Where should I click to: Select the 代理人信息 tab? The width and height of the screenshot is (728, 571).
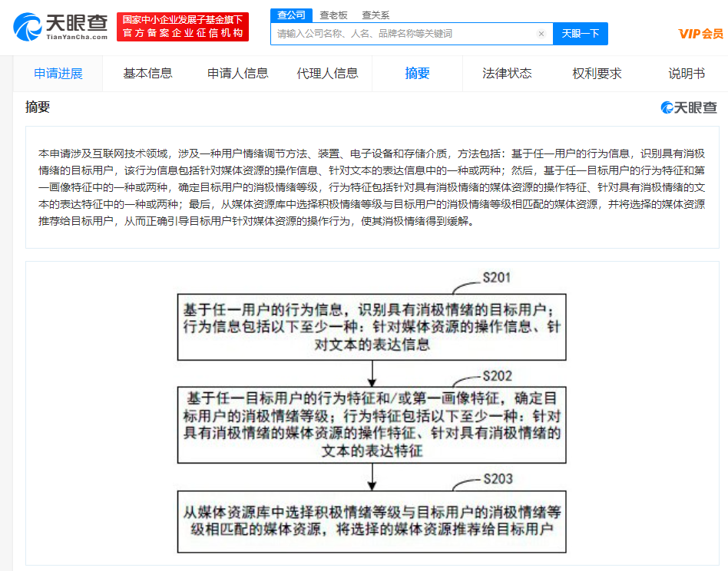tap(327, 74)
